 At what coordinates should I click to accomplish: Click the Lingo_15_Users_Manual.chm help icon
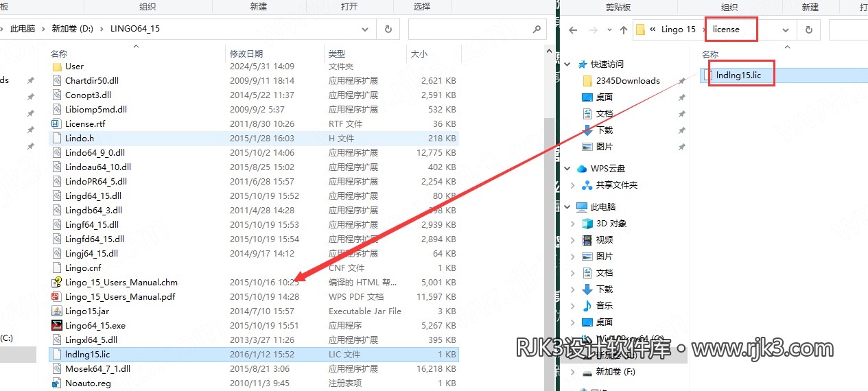click(x=57, y=283)
